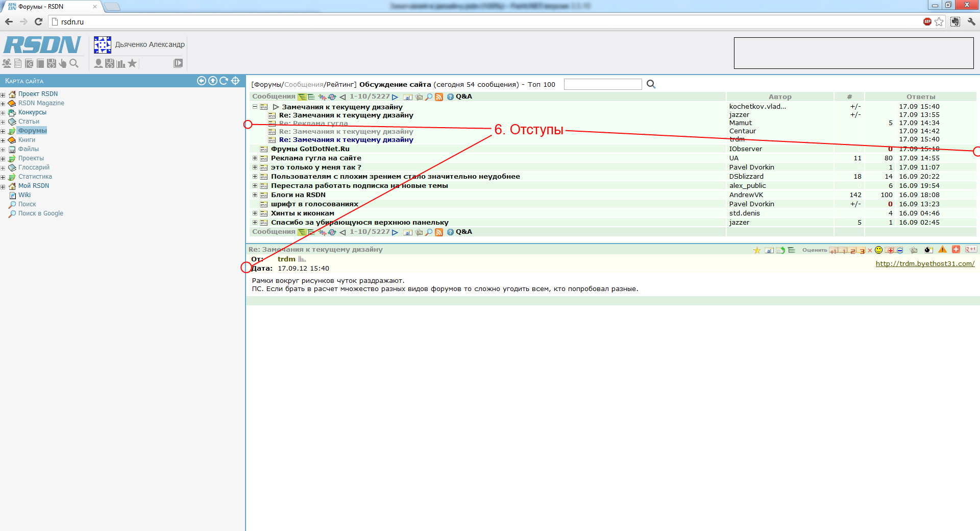980x531 pixels.
Task: Click the orange warning triangle icon
Action: click(x=942, y=250)
